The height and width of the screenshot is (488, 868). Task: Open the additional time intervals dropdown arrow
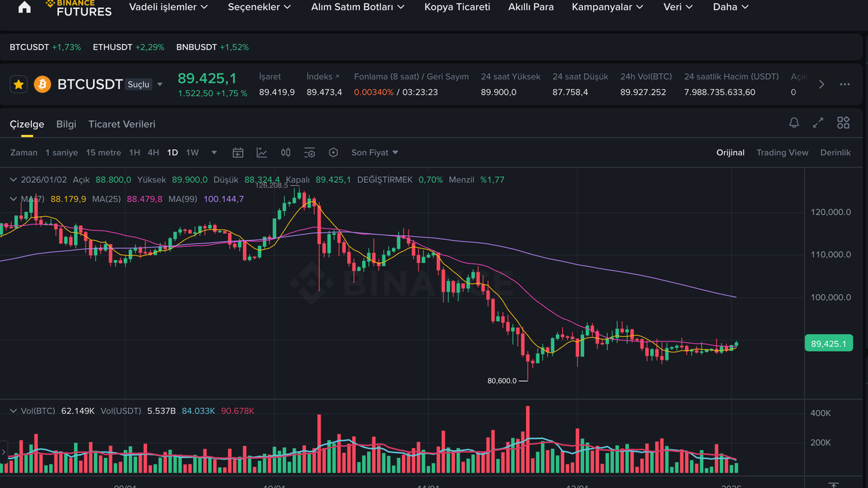click(215, 152)
